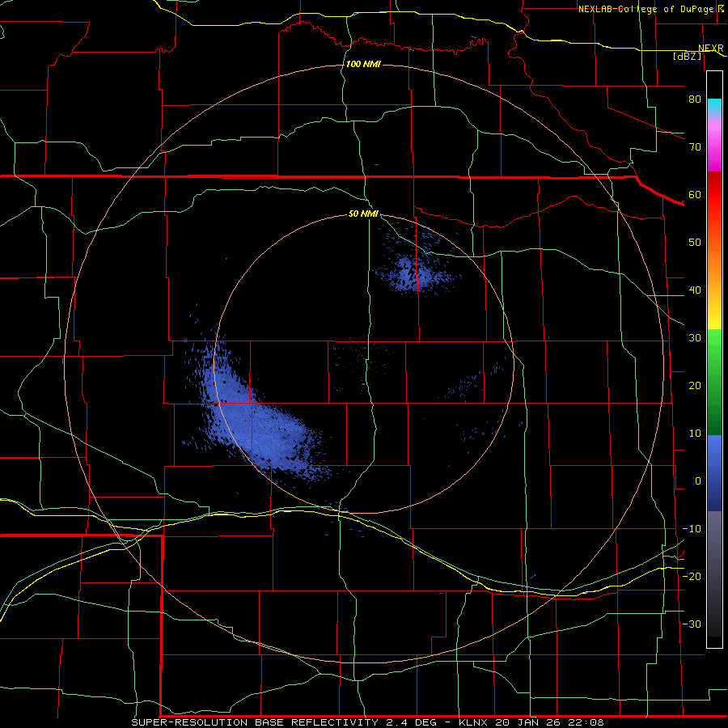Viewport: 728px width, 728px height.
Task: Click the -20 value on the dBZ scale
Action: (x=692, y=576)
